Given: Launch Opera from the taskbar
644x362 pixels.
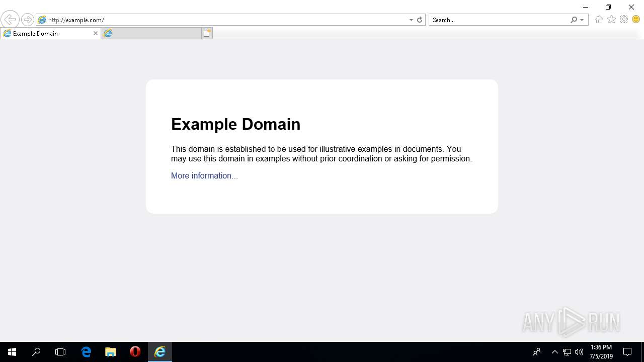Looking at the screenshot, I should (x=135, y=352).
